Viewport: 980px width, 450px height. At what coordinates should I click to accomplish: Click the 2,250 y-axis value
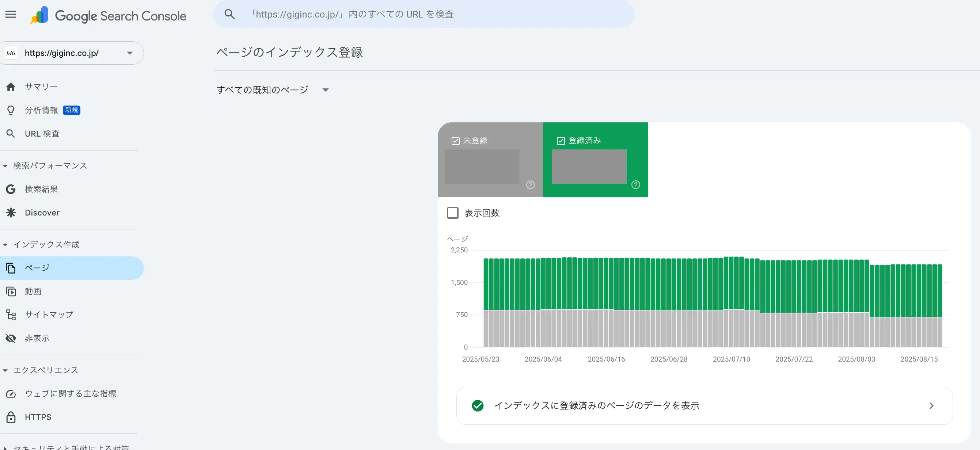(x=459, y=250)
